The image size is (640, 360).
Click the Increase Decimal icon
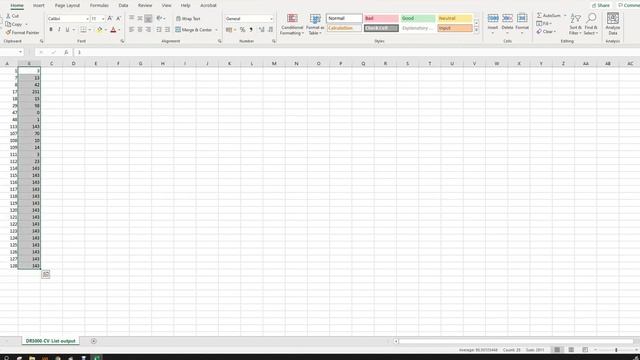(x=262, y=30)
